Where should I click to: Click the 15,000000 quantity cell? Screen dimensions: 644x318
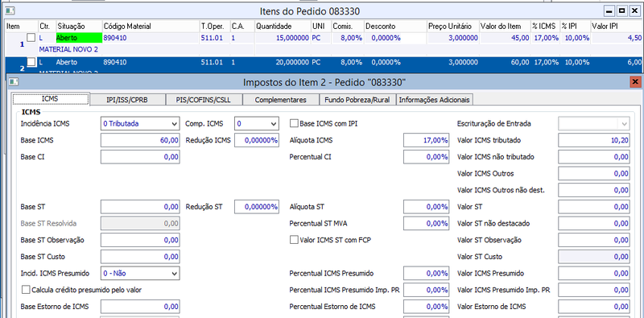283,38
